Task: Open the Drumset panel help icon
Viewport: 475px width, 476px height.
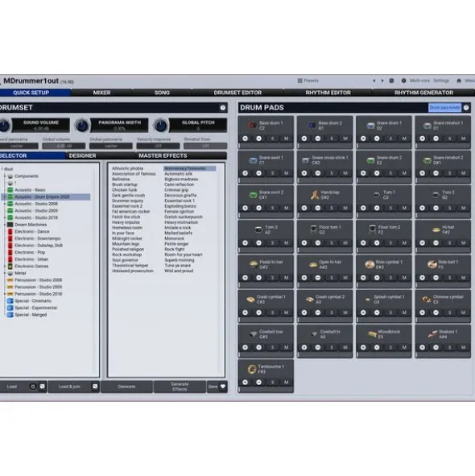Action: (223, 107)
